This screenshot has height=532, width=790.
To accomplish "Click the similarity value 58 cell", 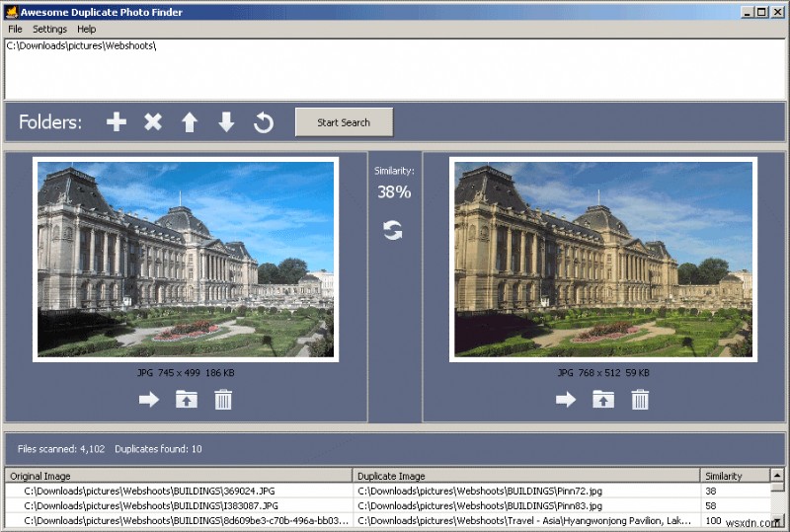I will click(735, 505).
